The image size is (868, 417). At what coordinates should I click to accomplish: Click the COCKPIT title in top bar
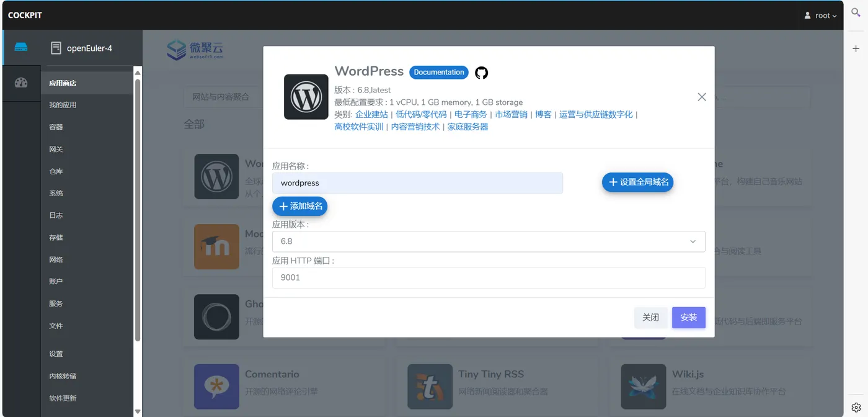[x=25, y=16]
